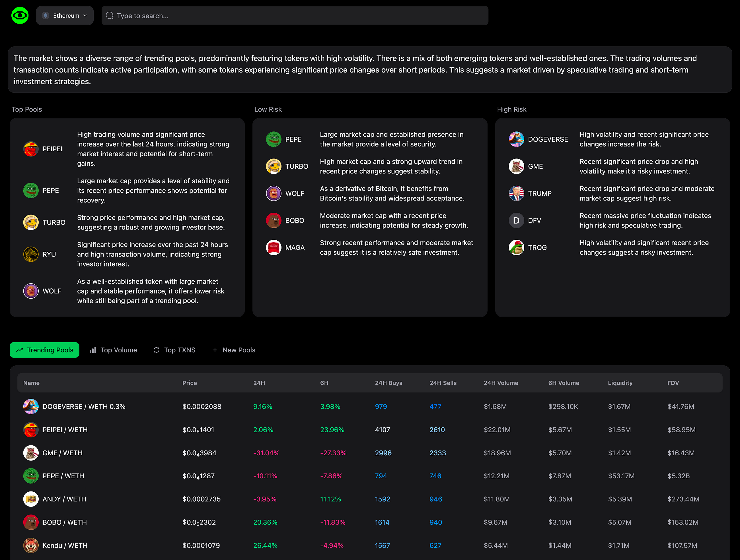Open DOGEVERSE / WETH 0.3% pool link
This screenshot has height=560, width=740.
[x=84, y=406]
